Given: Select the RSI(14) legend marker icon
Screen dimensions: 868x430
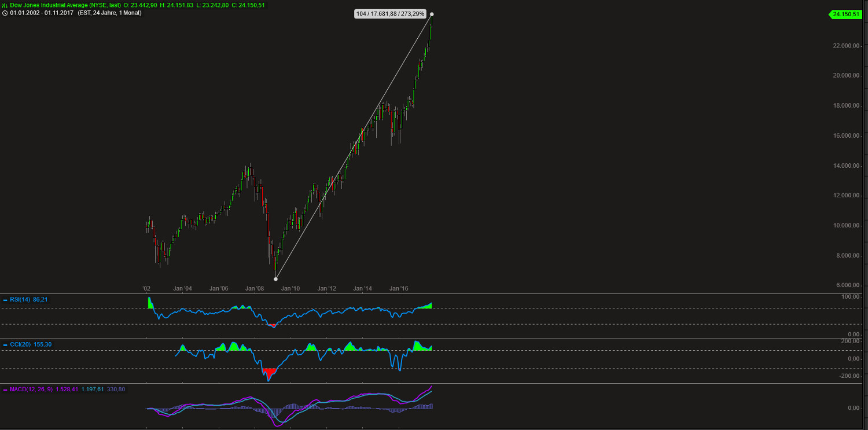Looking at the screenshot, I should [x=5, y=299].
